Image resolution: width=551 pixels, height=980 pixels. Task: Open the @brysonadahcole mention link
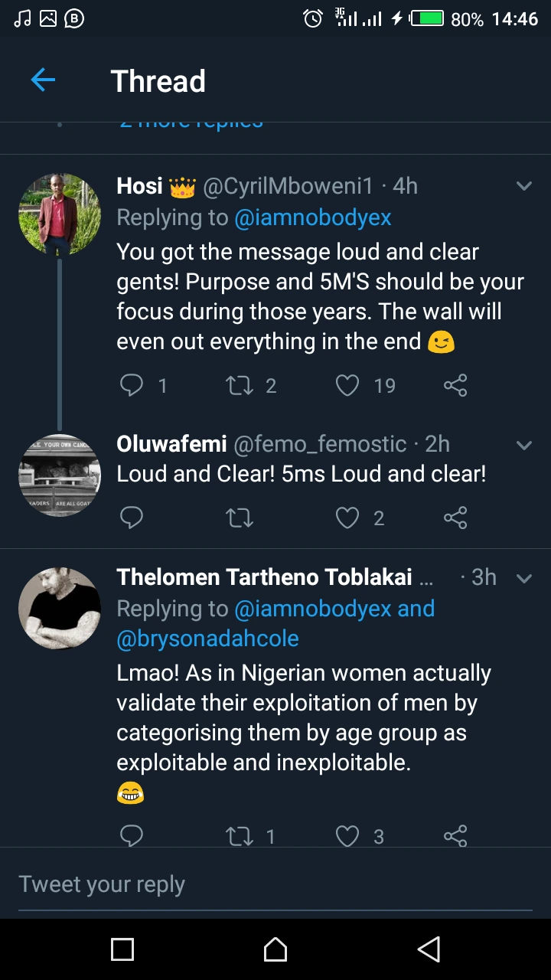pyautogui.click(x=207, y=639)
